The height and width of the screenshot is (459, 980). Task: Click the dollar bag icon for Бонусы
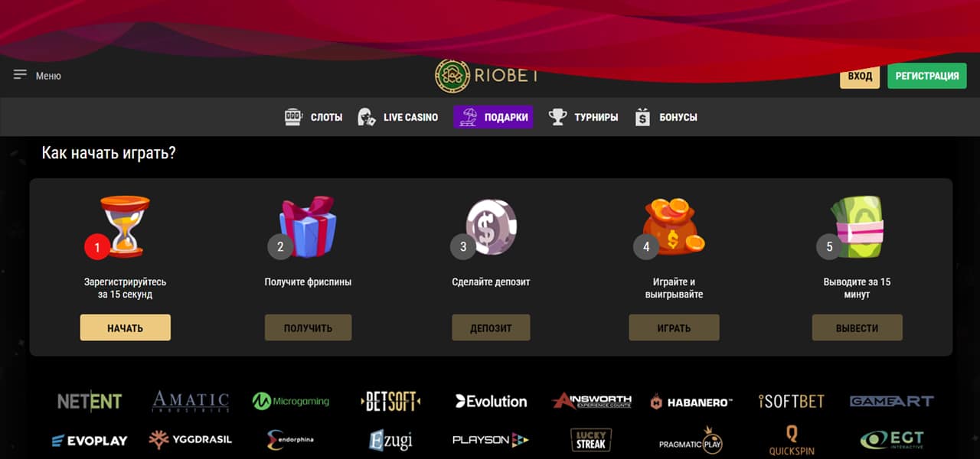(x=643, y=117)
